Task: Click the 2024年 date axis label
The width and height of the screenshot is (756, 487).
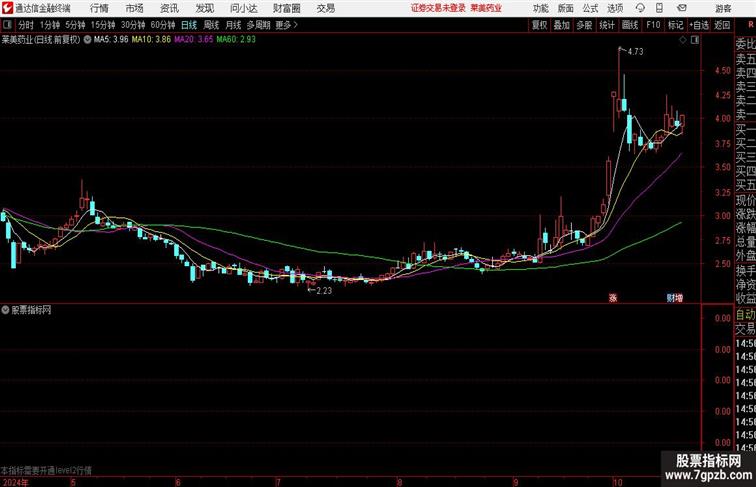Action: click(x=15, y=482)
